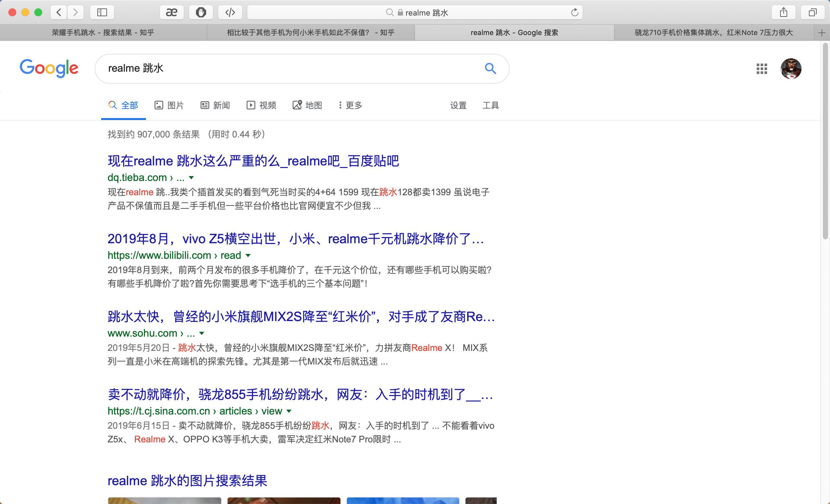Switch to 视频 video search results

(x=261, y=105)
